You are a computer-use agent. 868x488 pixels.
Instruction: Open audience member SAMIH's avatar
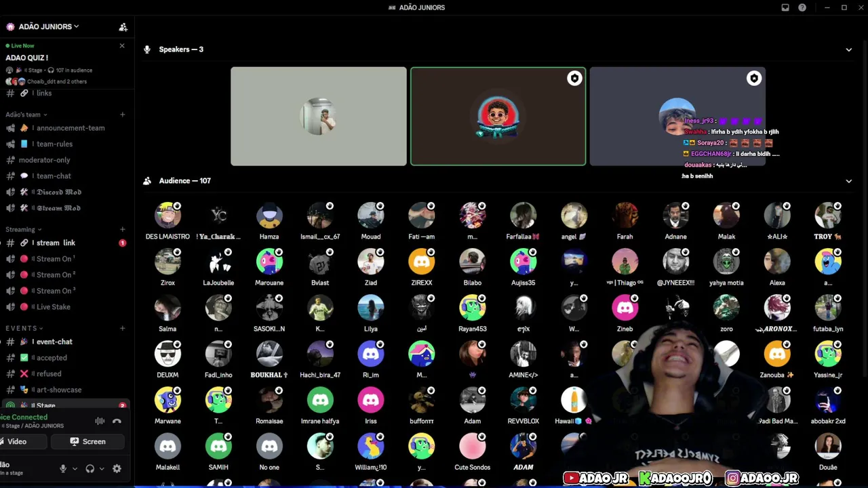click(218, 447)
